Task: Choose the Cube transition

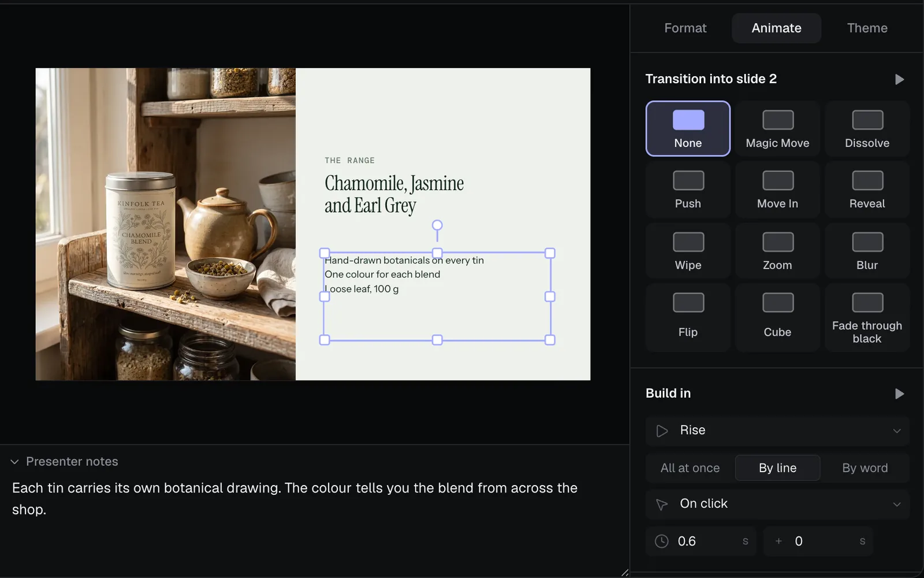Action: [777, 318]
